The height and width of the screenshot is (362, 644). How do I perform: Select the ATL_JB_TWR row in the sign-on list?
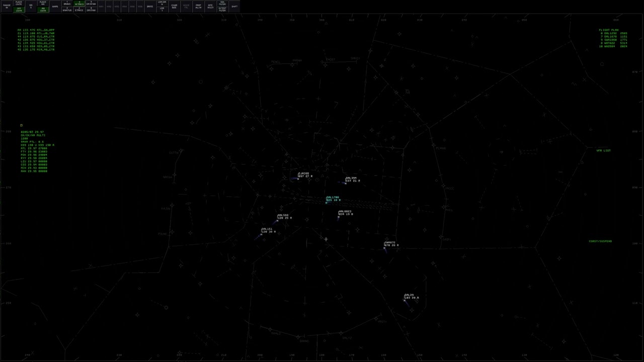(36, 33)
